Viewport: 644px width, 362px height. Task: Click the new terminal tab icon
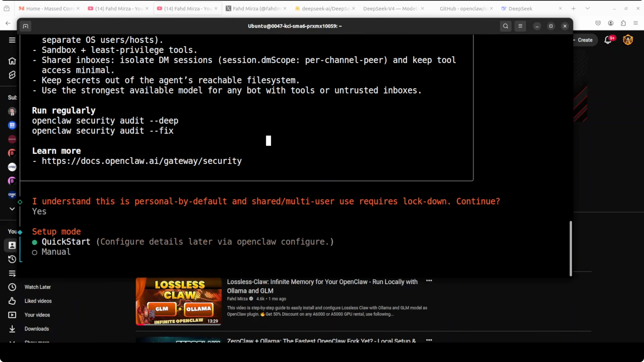tap(26, 26)
